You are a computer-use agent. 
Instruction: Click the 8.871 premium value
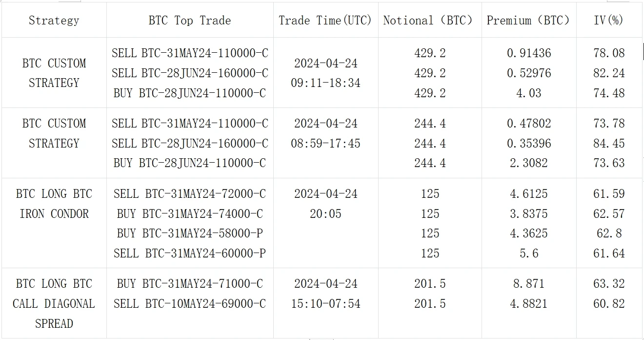(529, 283)
